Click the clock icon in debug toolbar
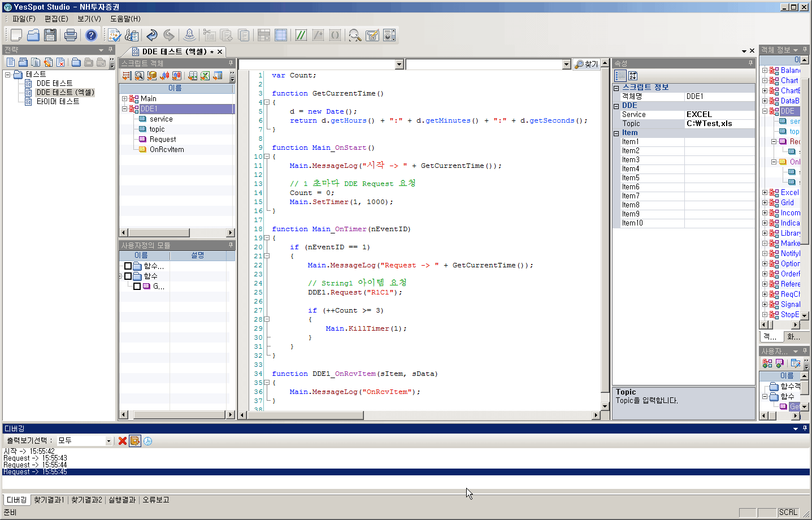Image resolution: width=812 pixels, height=520 pixels. [x=148, y=441]
